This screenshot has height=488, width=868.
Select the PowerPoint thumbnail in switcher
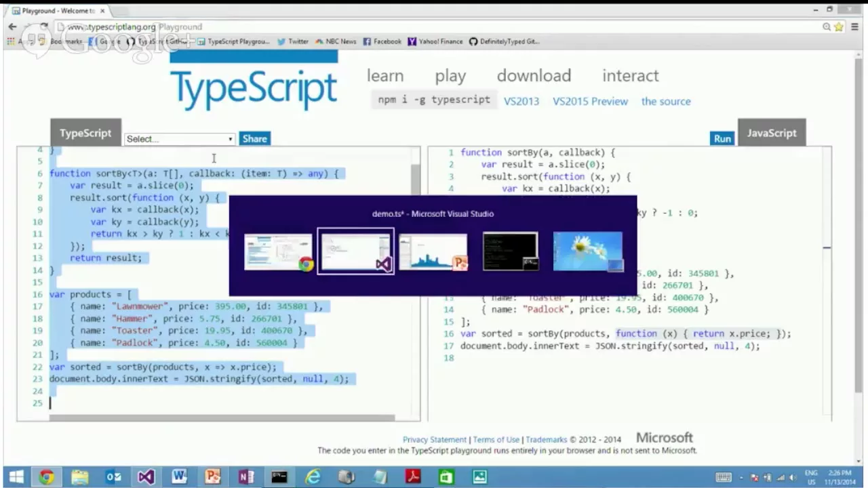[433, 252]
